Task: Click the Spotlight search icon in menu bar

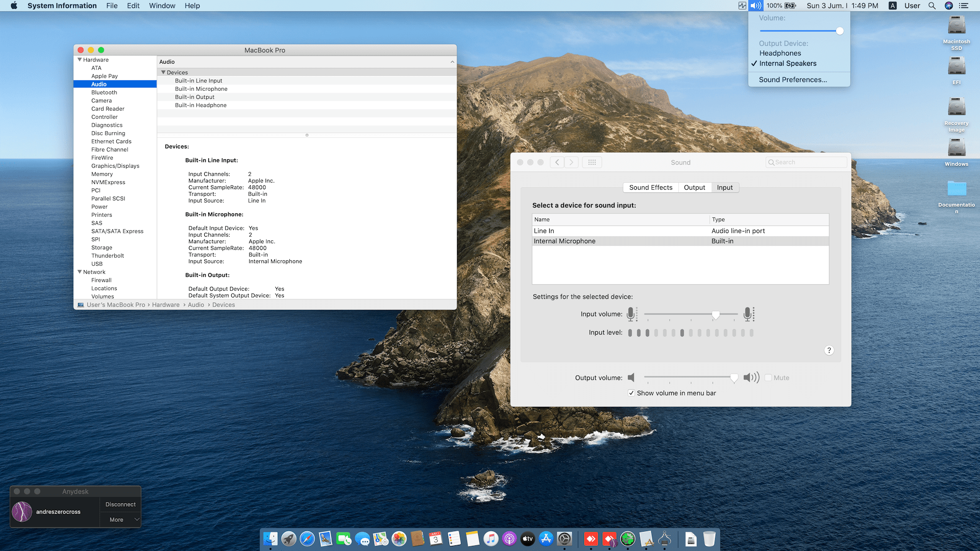Action: pyautogui.click(x=932, y=6)
